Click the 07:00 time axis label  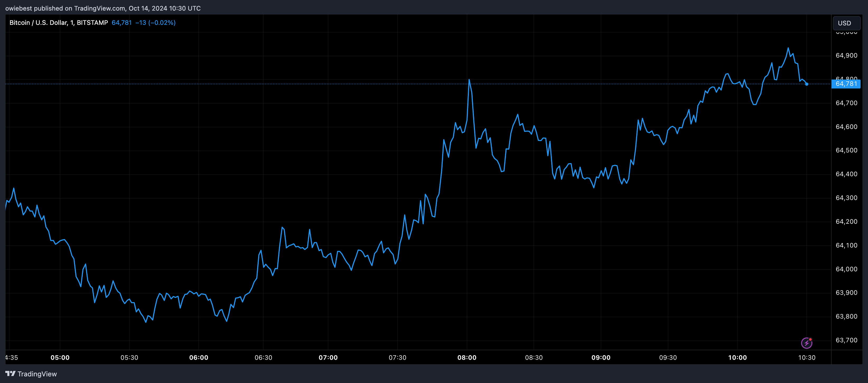tap(328, 357)
